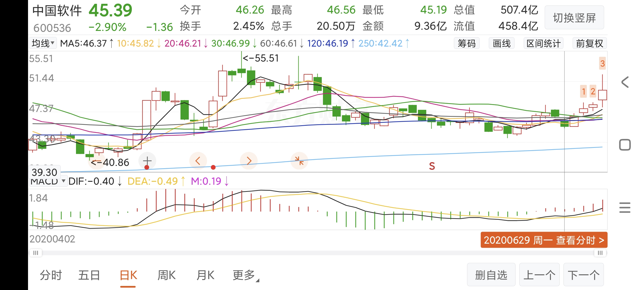Viewport: 644px width, 290px height.
Task: Click the orange left arrow chart icon
Action: click(x=198, y=161)
